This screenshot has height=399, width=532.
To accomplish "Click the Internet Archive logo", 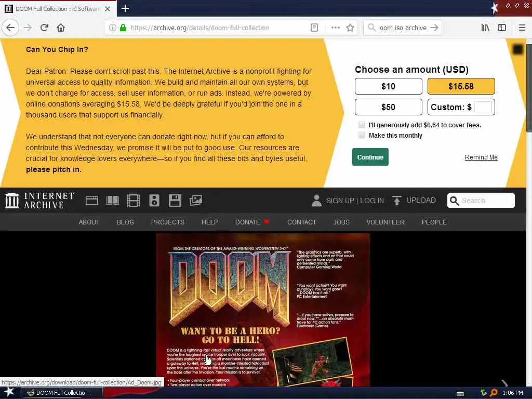I will click(x=39, y=200).
